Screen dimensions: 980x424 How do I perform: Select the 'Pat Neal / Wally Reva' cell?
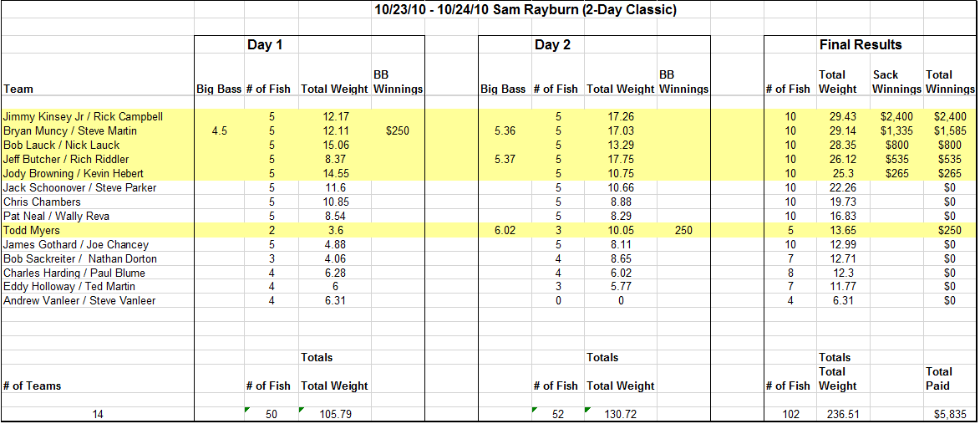(x=56, y=217)
